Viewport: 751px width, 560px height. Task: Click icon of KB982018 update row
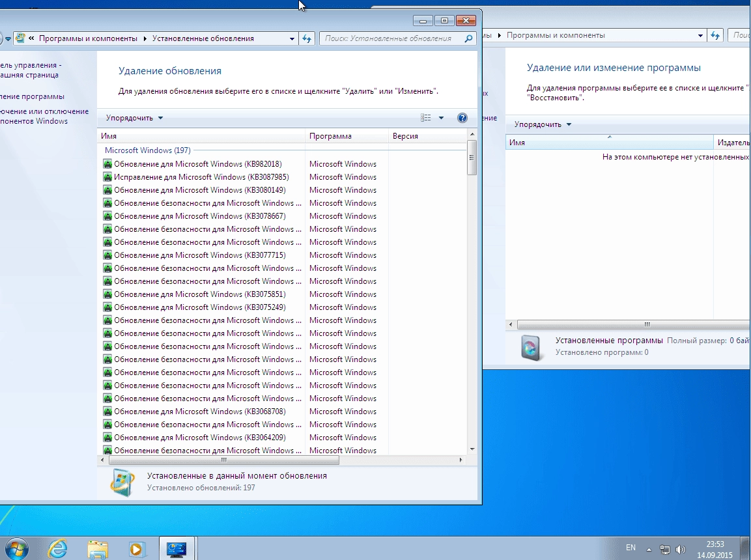[107, 163]
